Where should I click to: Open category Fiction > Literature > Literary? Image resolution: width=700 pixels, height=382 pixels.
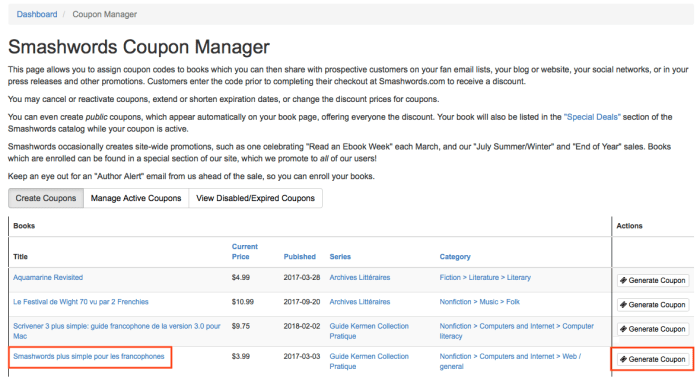click(x=485, y=277)
